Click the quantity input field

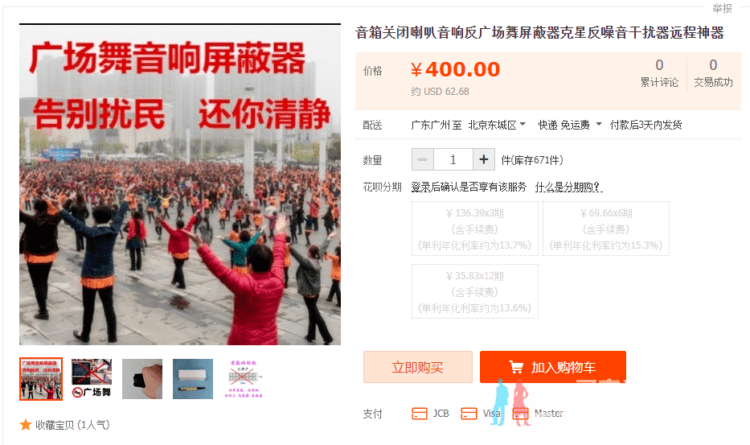[453, 159]
